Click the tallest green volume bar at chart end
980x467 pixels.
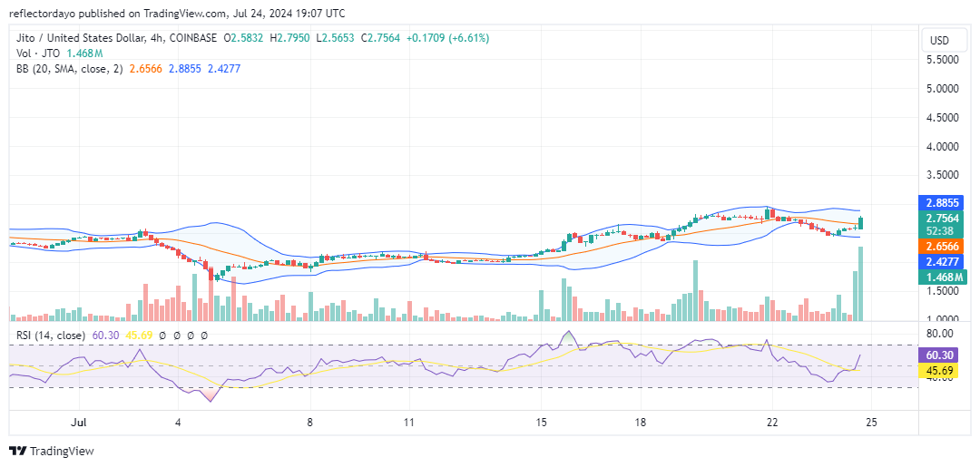point(860,284)
